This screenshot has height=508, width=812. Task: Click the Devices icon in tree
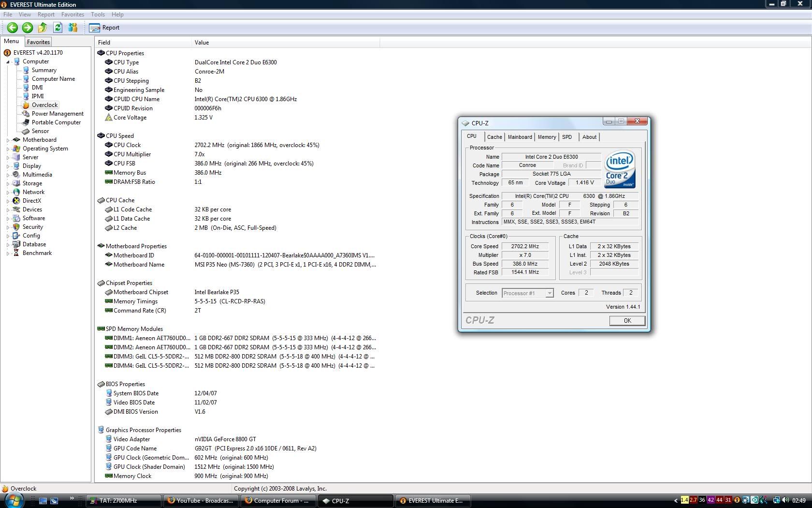point(16,209)
